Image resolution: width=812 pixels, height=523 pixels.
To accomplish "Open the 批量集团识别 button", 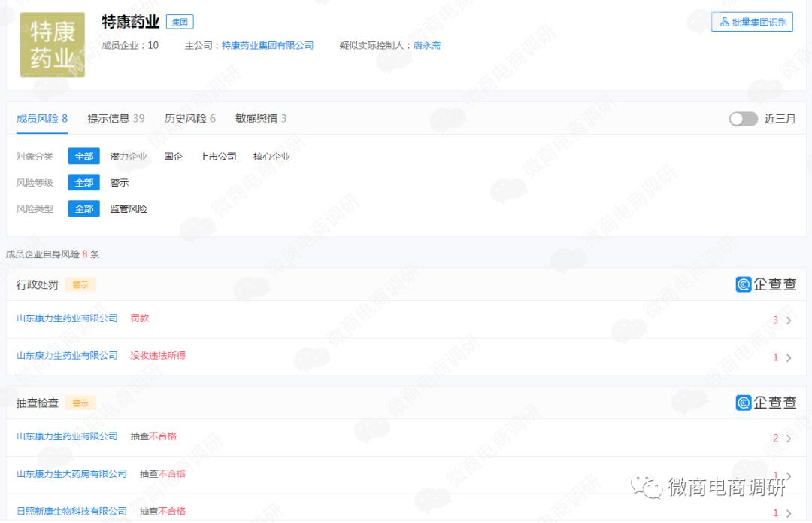I will pyautogui.click(x=752, y=22).
